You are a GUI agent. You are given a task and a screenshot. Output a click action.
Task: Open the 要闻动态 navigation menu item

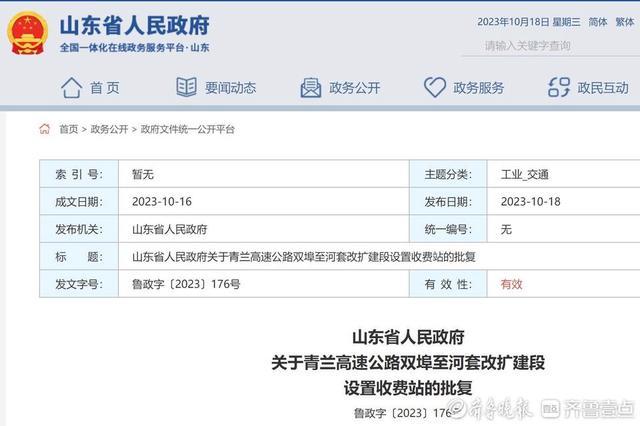pos(231,88)
